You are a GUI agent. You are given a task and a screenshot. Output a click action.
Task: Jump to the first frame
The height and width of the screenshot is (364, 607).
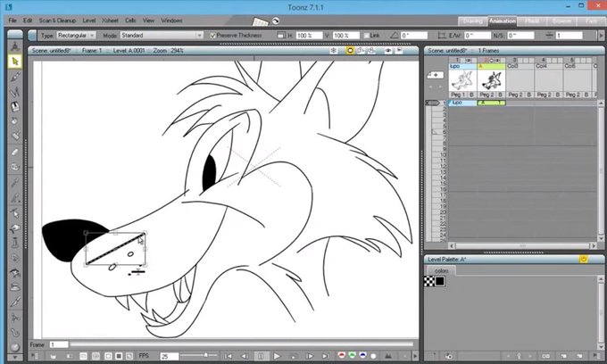click(x=229, y=356)
